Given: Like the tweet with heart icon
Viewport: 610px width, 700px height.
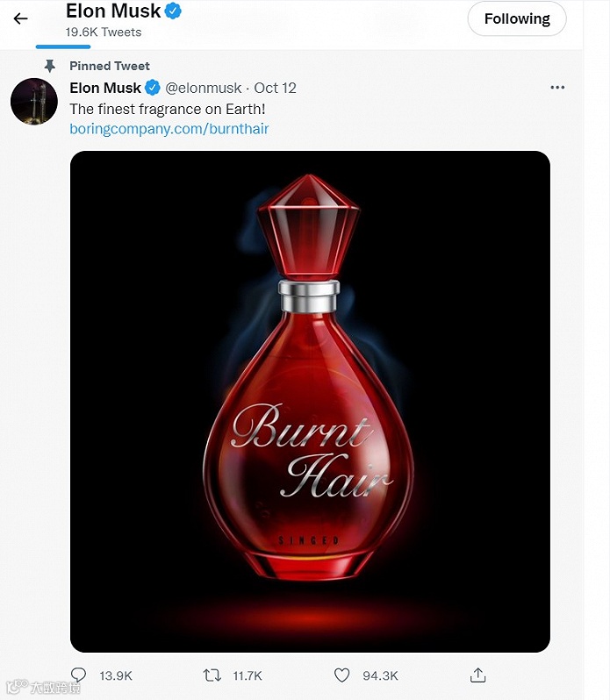Looking at the screenshot, I should [342, 675].
